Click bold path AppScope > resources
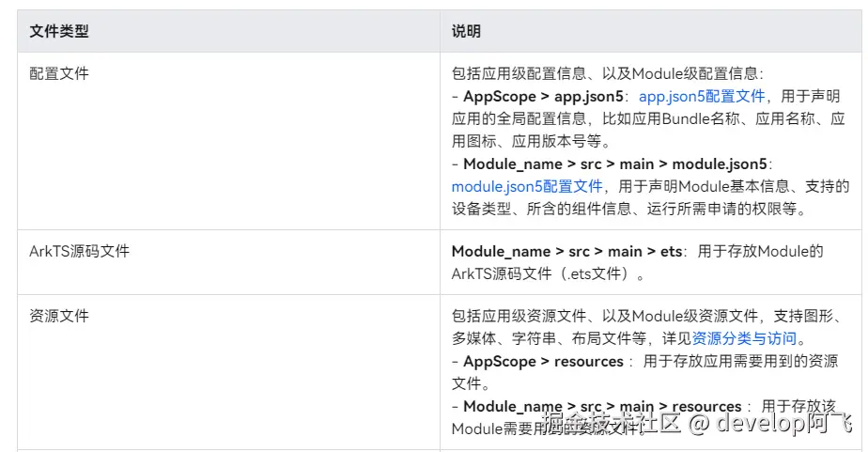Image resolution: width=868 pixels, height=452 pixels. pos(543,361)
